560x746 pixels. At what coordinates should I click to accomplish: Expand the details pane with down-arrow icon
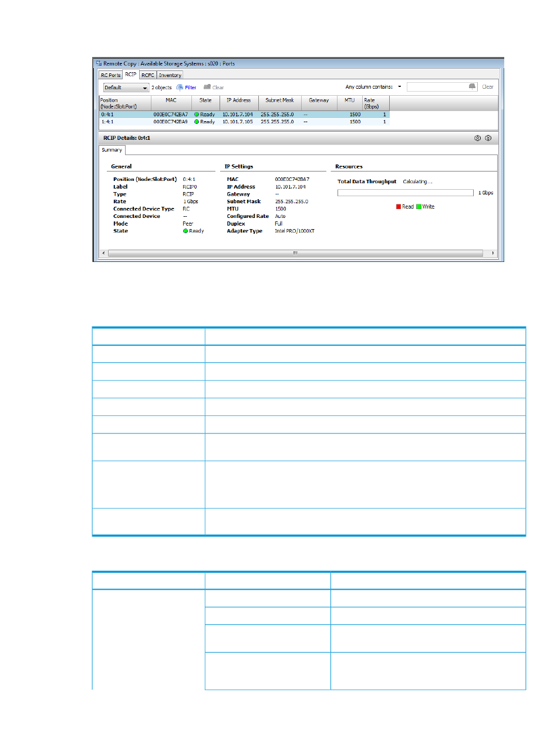488,138
